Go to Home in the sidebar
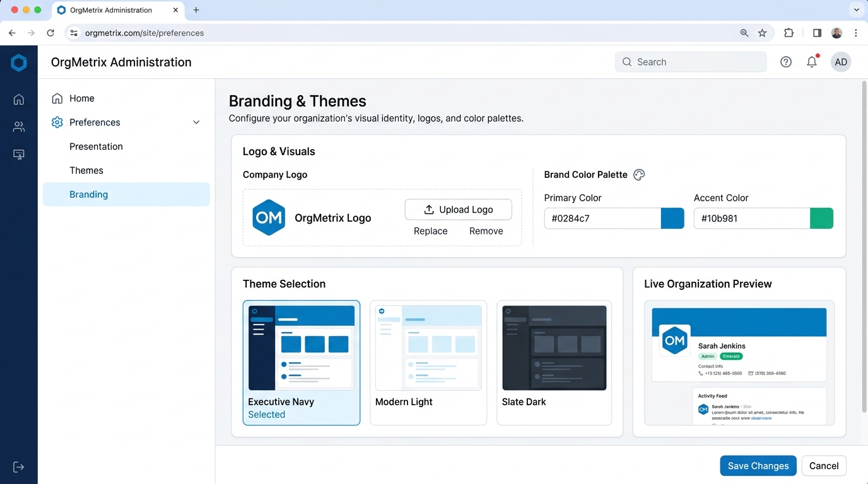This screenshot has height=484, width=868. pyautogui.click(x=126, y=98)
